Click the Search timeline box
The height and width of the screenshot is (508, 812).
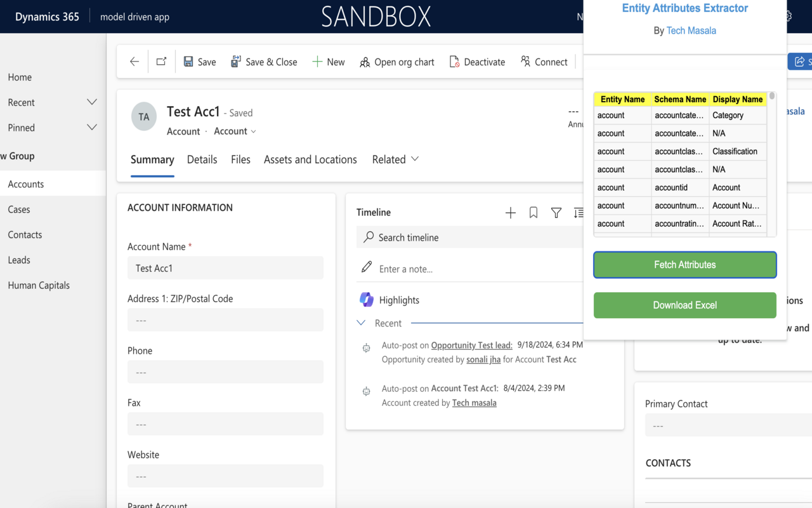469,237
